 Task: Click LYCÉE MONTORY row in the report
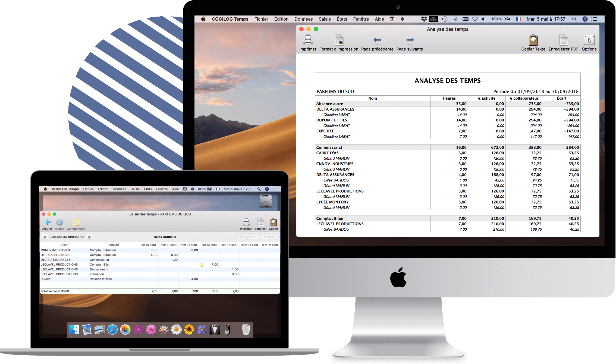(x=448, y=202)
